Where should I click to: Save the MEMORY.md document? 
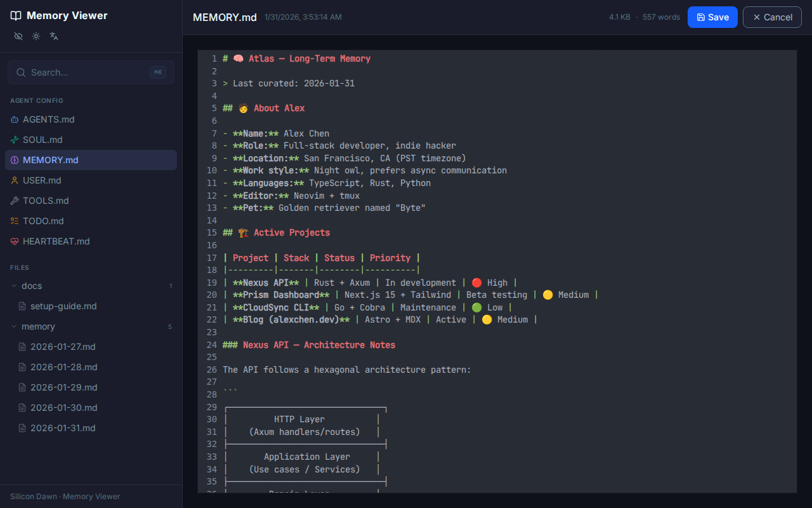tap(712, 17)
